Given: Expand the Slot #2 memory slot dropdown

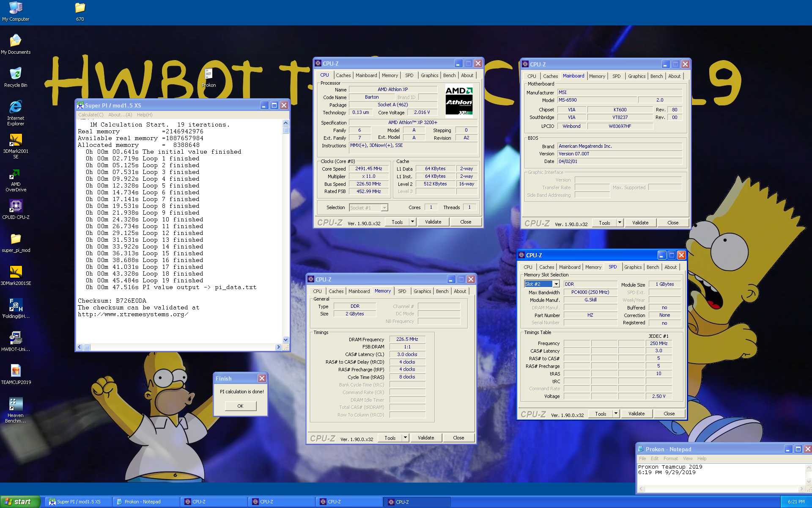Looking at the screenshot, I should click(x=556, y=284).
